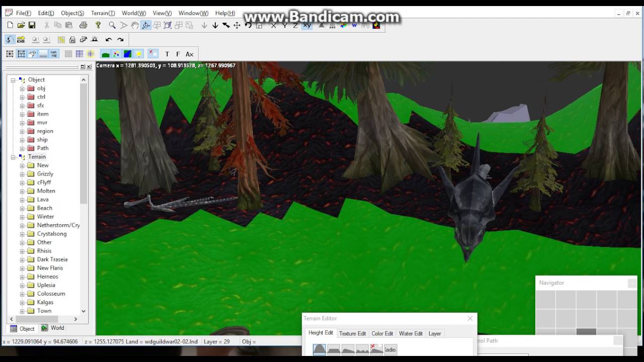
Task: Select the flat plateau height brush
Action: (334, 349)
